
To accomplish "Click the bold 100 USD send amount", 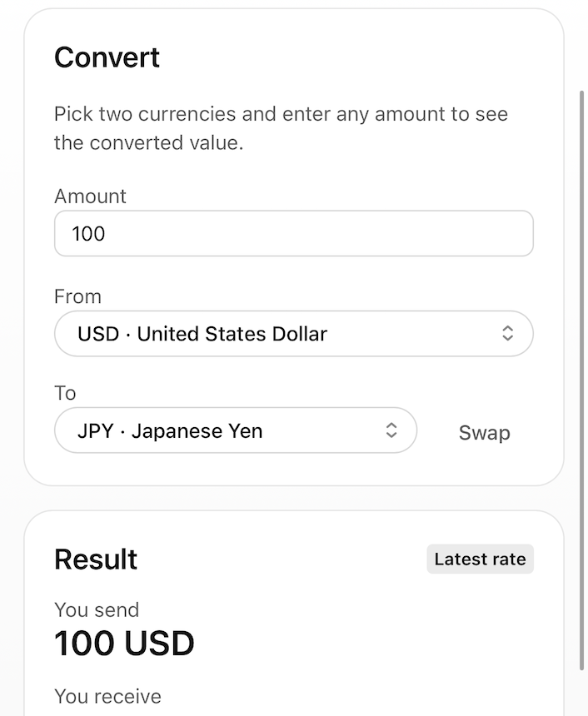I will [x=124, y=643].
